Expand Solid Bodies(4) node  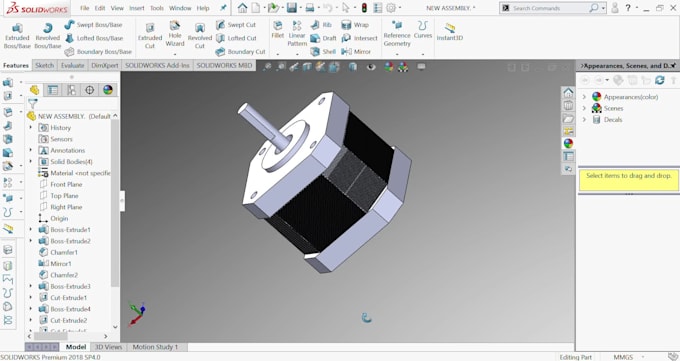point(31,161)
